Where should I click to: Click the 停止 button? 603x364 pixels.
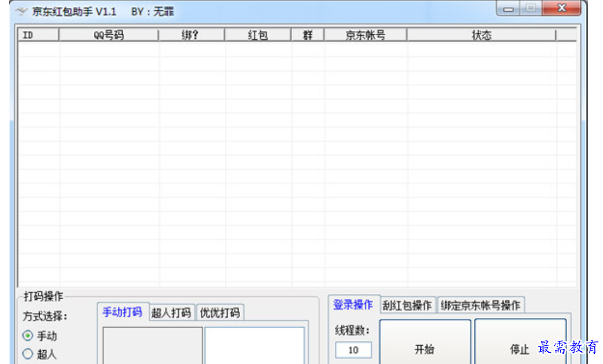click(x=520, y=342)
